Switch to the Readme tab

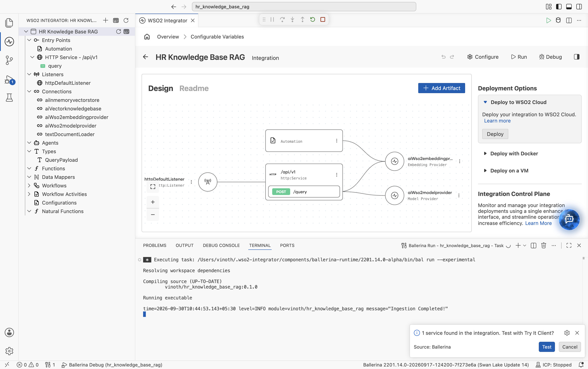(x=194, y=88)
